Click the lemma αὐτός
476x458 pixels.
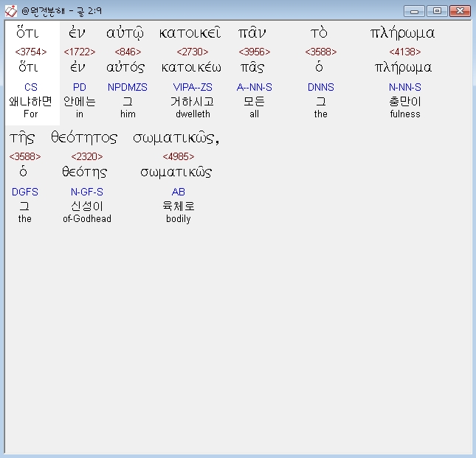pyautogui.click(x=125, y=67)
